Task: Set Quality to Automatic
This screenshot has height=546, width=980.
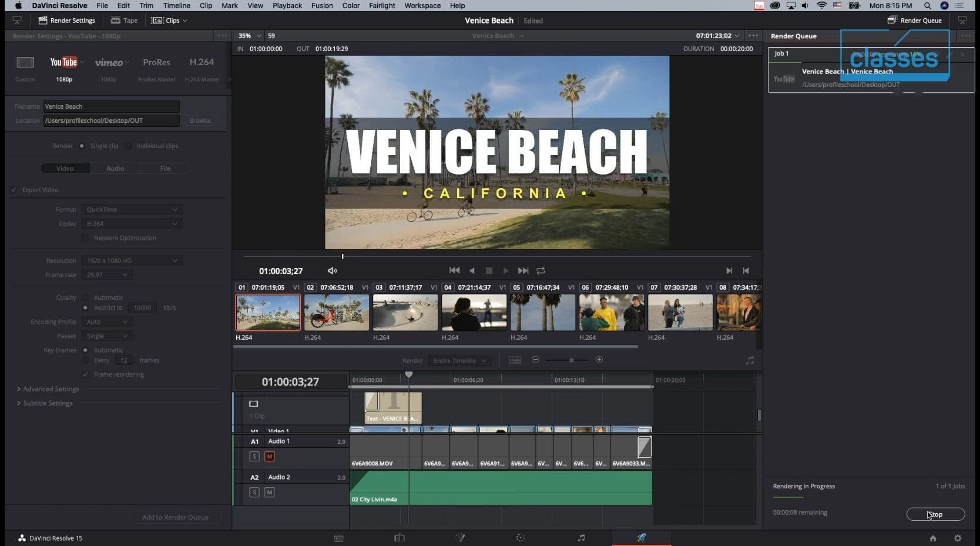Action: tap(86, 297)
